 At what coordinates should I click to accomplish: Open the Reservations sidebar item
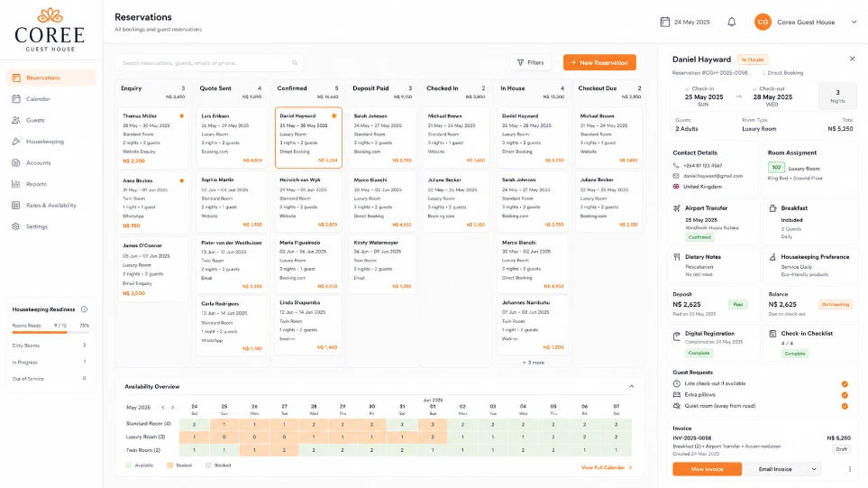(x=51, y=78)
